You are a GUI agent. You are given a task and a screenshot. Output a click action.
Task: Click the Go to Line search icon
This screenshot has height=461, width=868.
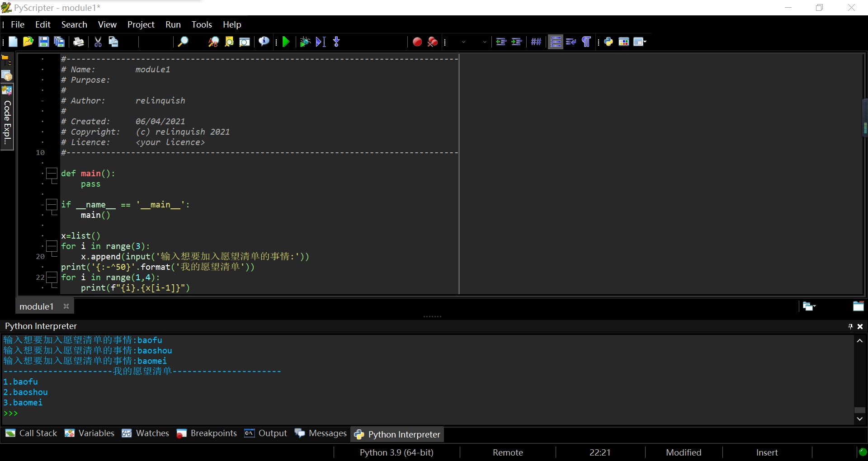tap(245, 42)
